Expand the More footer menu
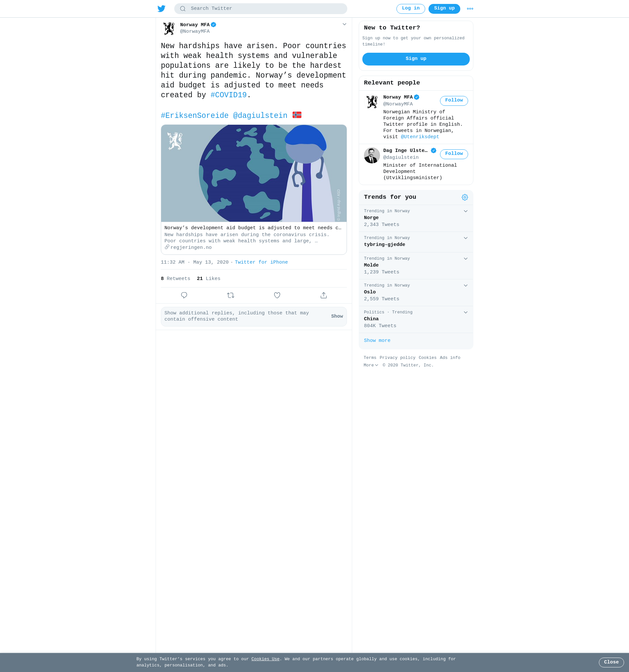Screen dimensions: 629x672 click(371, 365)
